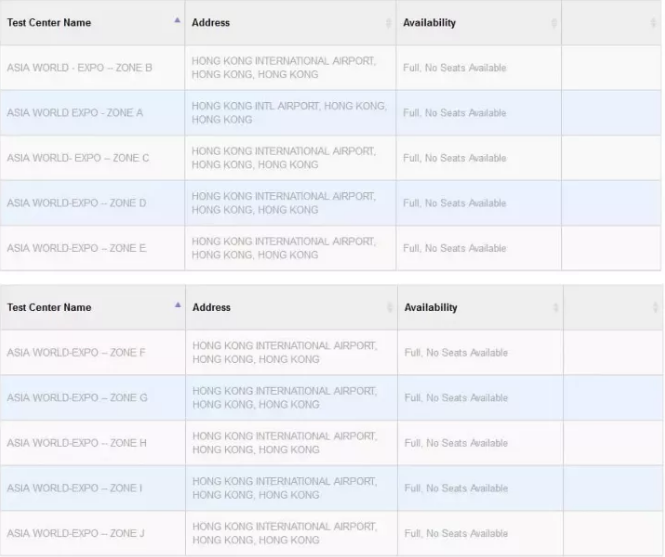This screenshot has height=557, width=665.
Task: Select ASIA WORLD-EXPO – ZONE F name
Action: (76, 353)
